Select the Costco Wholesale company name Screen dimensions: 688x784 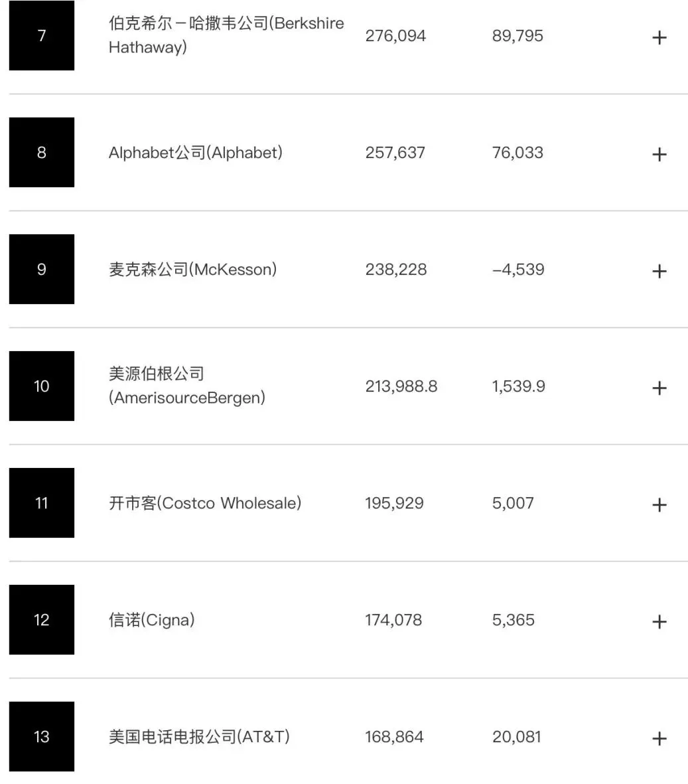point(205,503)
